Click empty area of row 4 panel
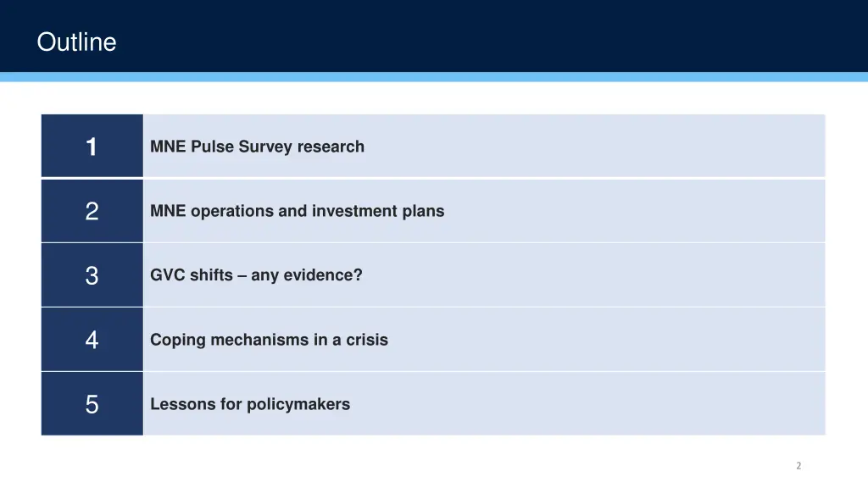 click(x=607, y=339)
